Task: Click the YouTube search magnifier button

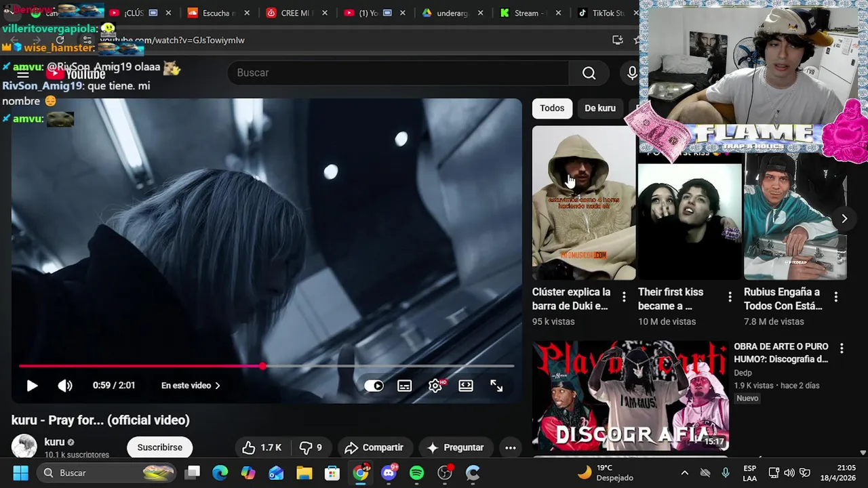Action: (589, 73)
